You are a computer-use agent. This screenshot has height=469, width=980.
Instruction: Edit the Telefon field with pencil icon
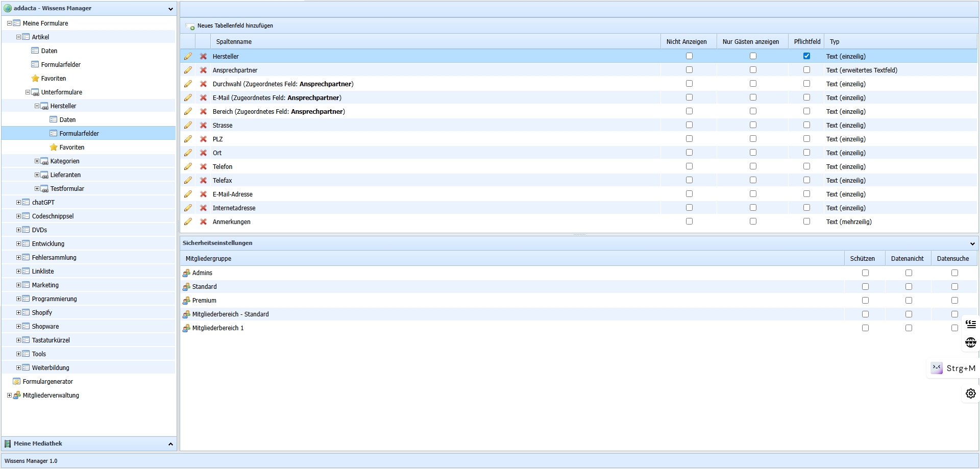coord(188,166)
